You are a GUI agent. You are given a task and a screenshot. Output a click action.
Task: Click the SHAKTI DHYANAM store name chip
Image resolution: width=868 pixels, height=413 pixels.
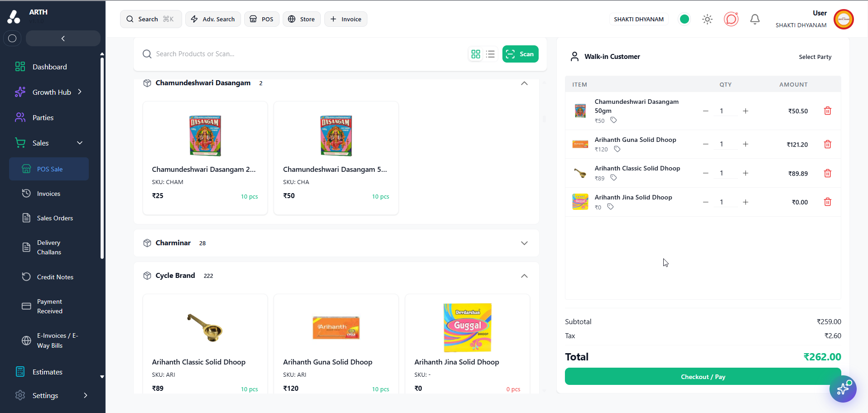click(x=639, y=19)
